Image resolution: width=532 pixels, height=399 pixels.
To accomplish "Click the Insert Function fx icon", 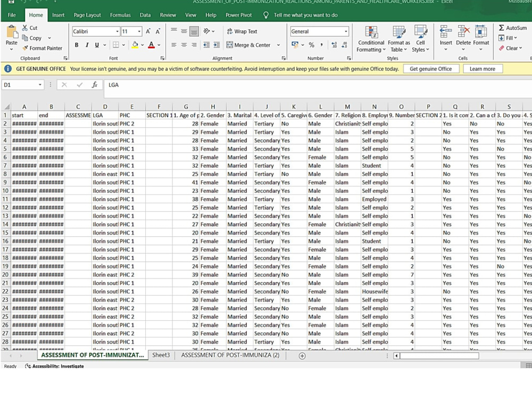I will point(95,85).
